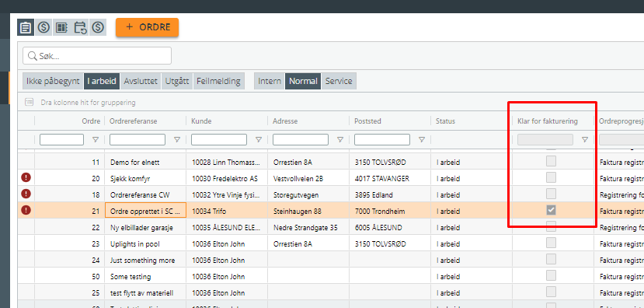The height and width of the screenshot is (308, 644).
Task: Click the grouping panel icon beside 'Dra kolonne hit'
Action: point(29,103)
